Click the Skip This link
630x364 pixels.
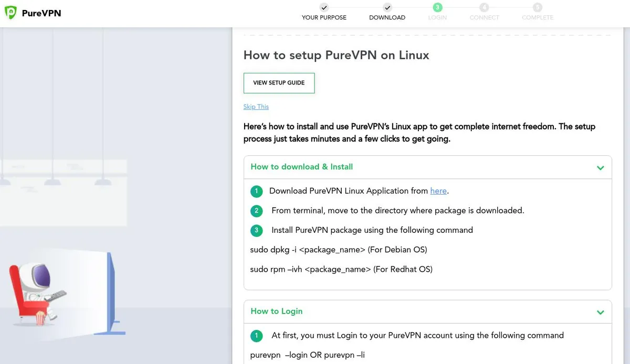click(256, 106)
